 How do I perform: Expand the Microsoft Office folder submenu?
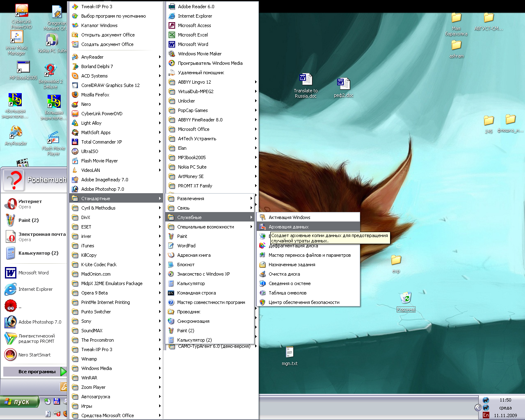(x=212, y=129)
